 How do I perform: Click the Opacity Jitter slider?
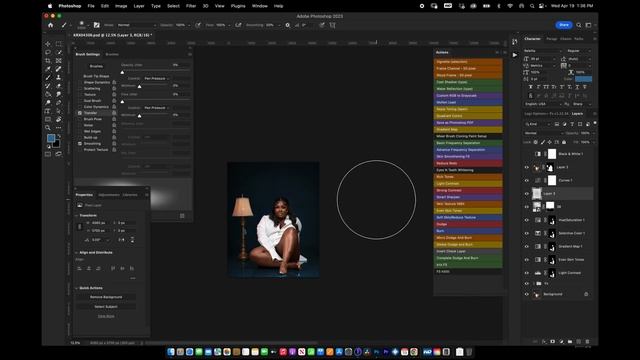[155, 72]
